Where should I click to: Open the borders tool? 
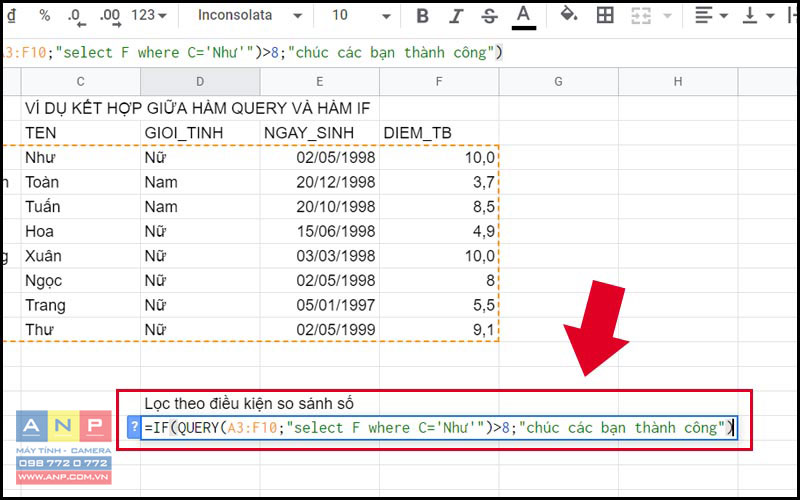(x=605, y=16)
